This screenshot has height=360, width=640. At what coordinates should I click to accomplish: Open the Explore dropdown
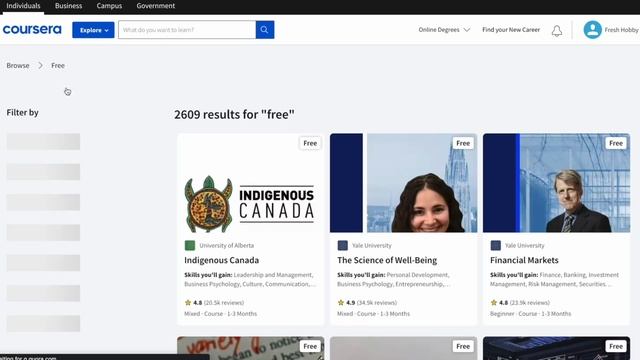tap(93, 30)
